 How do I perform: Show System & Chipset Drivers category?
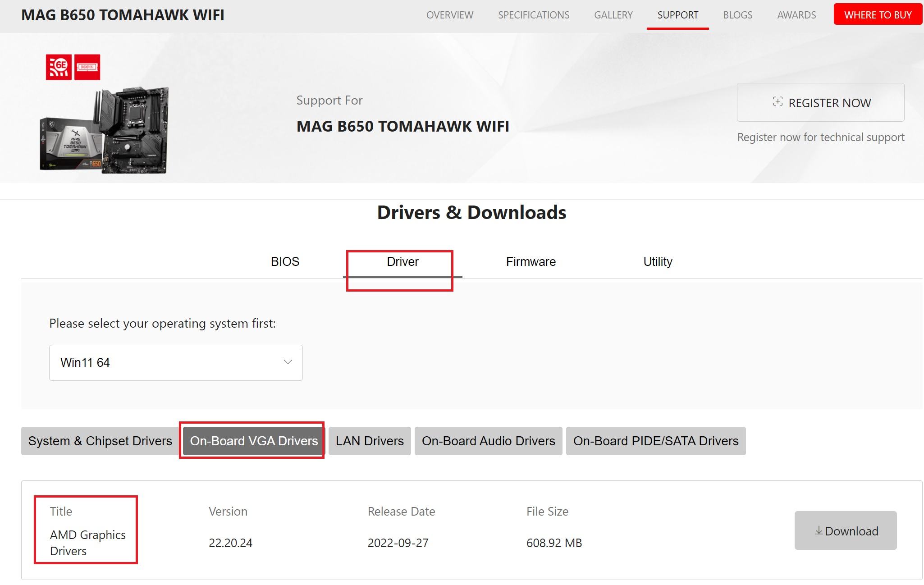(100, 441)
